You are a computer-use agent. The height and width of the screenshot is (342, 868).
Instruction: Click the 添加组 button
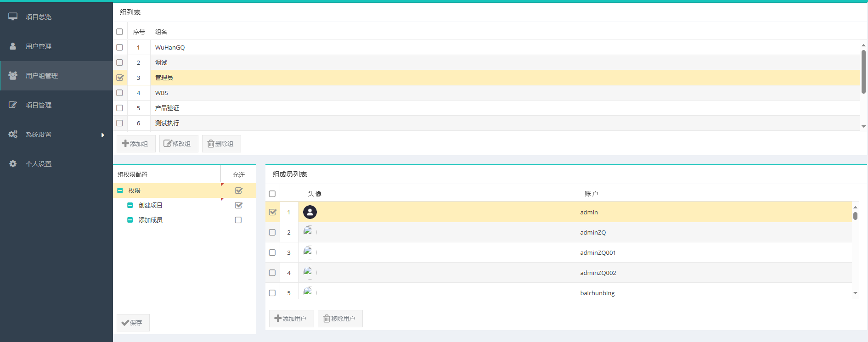pos(135,144)
